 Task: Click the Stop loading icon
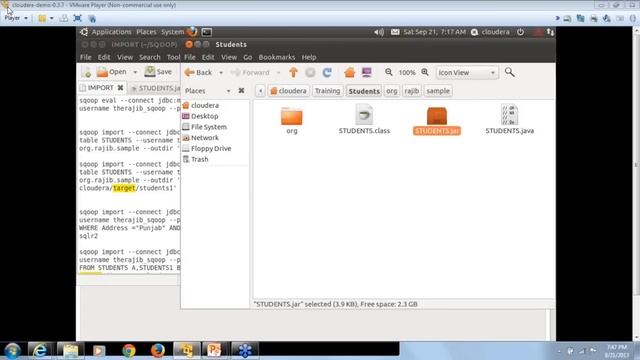[310, 73]
